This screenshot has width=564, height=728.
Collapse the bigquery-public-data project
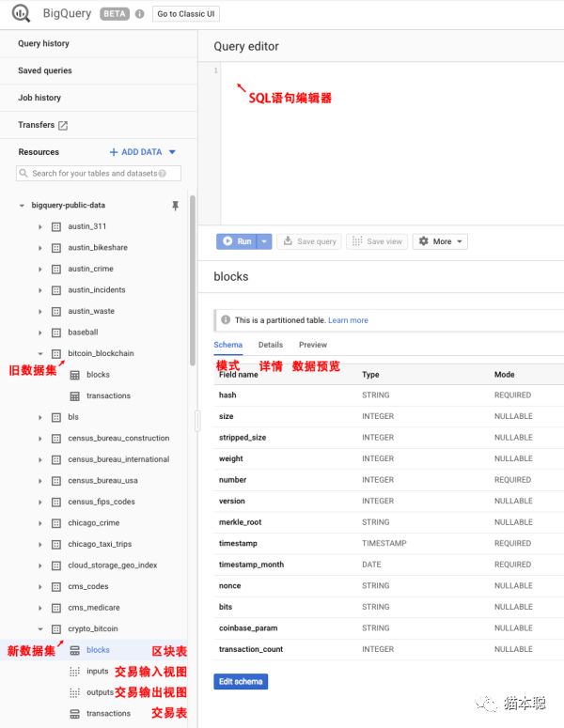pos(22,206)
